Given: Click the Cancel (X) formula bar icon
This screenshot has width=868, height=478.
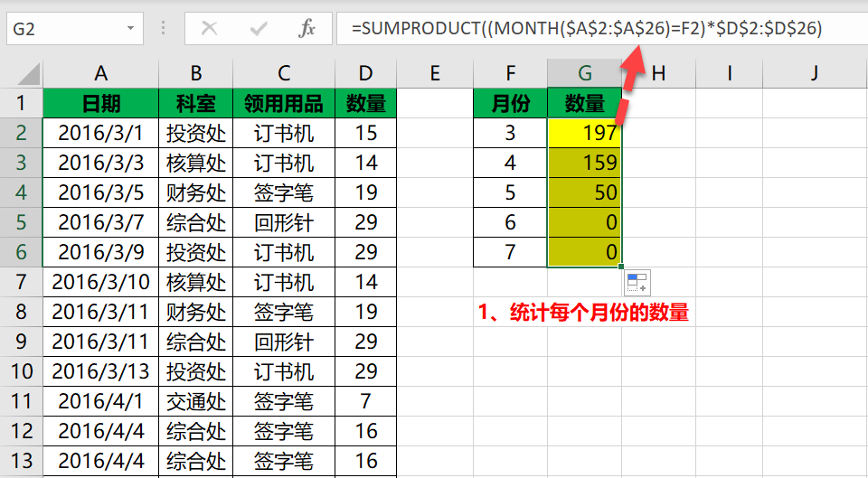Looking at the screenshot, I should pos(209,28).
